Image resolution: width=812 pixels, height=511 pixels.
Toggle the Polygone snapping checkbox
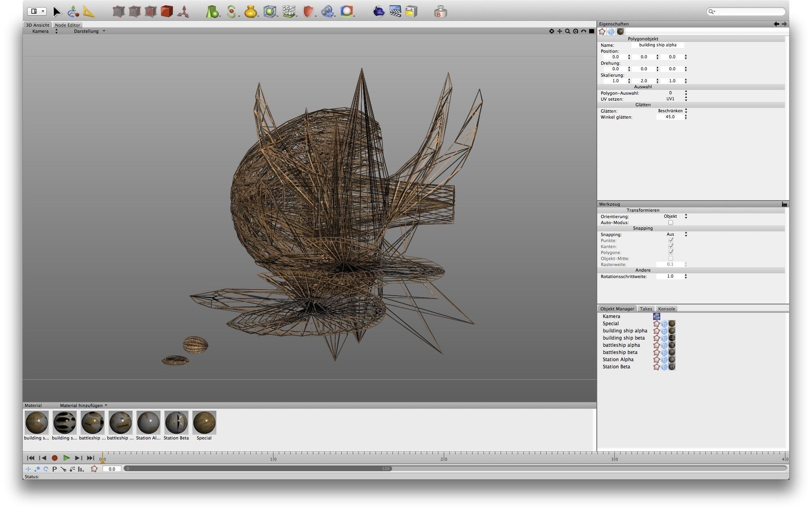coord(671,253)
